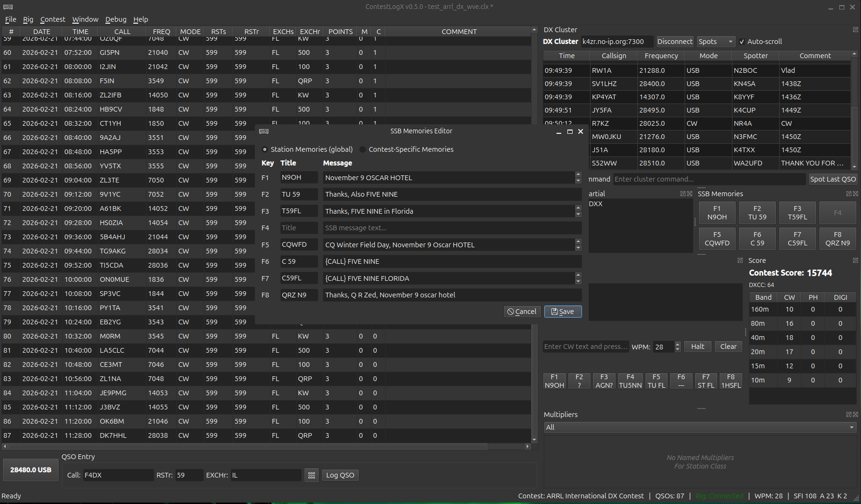Click the undock icon on the DX Cluster panel

click(855, 29)
